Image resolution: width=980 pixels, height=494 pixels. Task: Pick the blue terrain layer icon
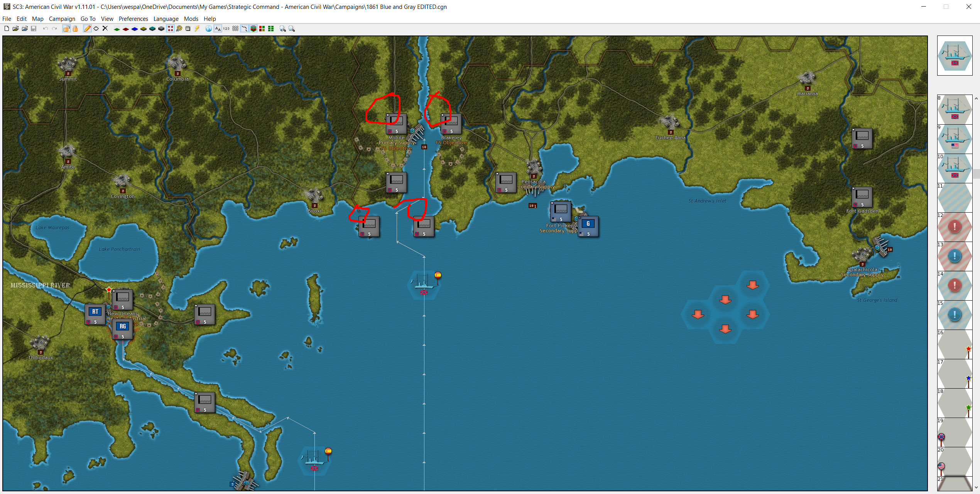[135, 29]
